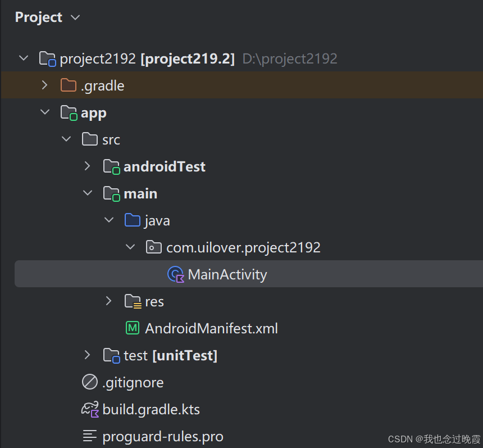
Task: Click the app module folder icon
Action: [x=69, y=113]
